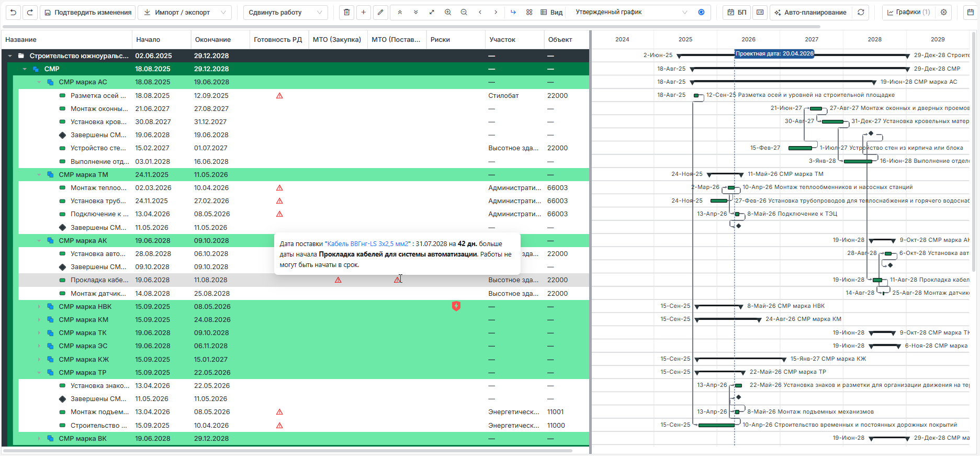Collapse the СМР марка ТМ group
This screenshot has width=980, height=456.
pos(39,175)
